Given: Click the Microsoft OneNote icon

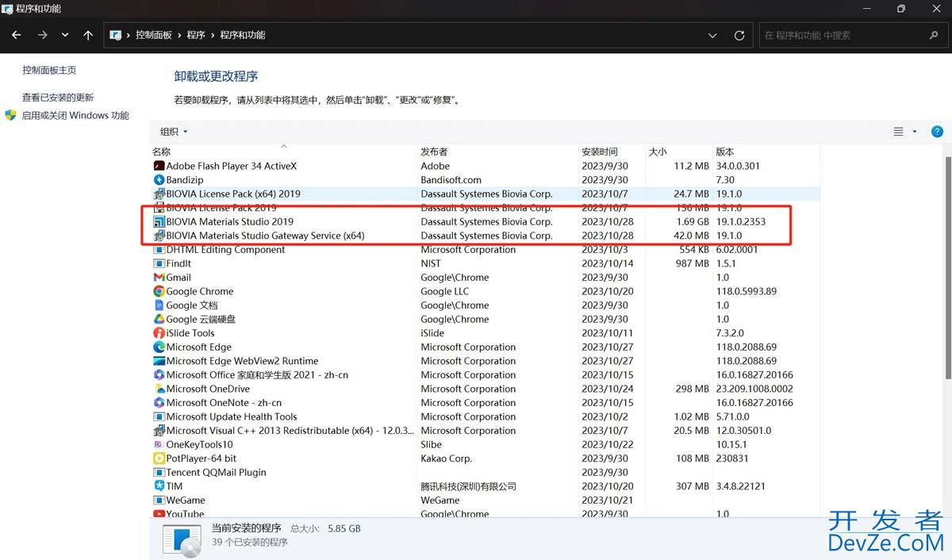Looking at the screenshot, I should (159, 403).
